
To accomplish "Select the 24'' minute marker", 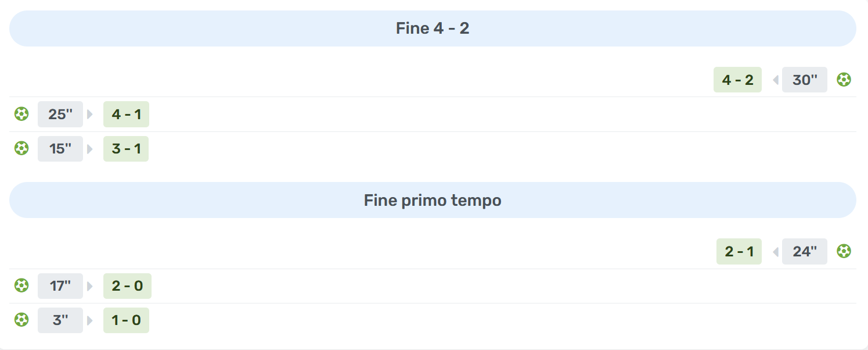I will [804, 251].
